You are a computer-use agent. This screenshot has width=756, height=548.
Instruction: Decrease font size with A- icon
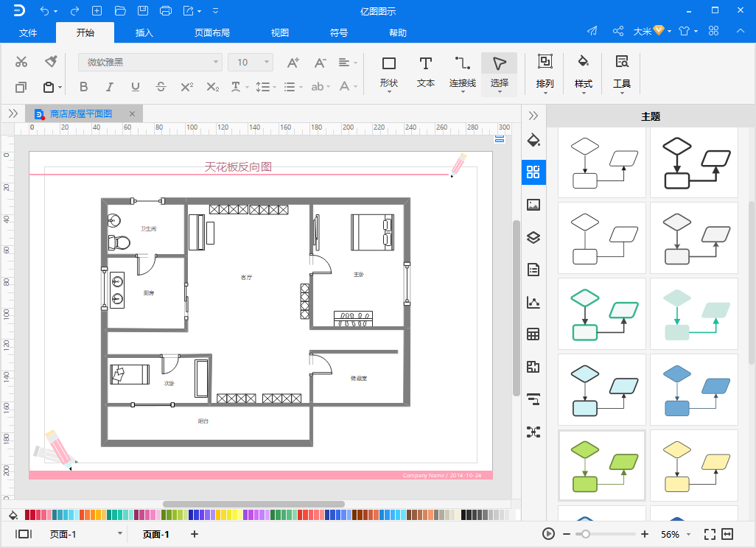tap(320, 63)
